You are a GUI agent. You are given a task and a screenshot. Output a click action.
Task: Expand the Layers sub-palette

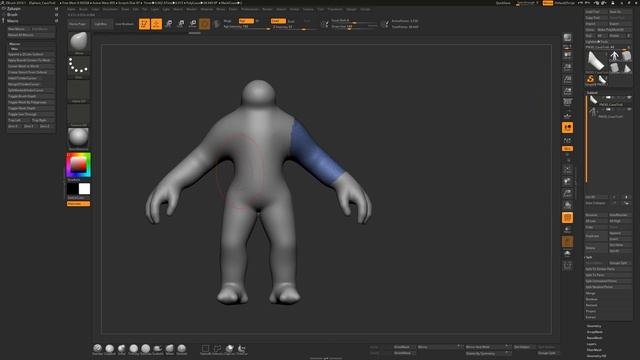point(591,344)
